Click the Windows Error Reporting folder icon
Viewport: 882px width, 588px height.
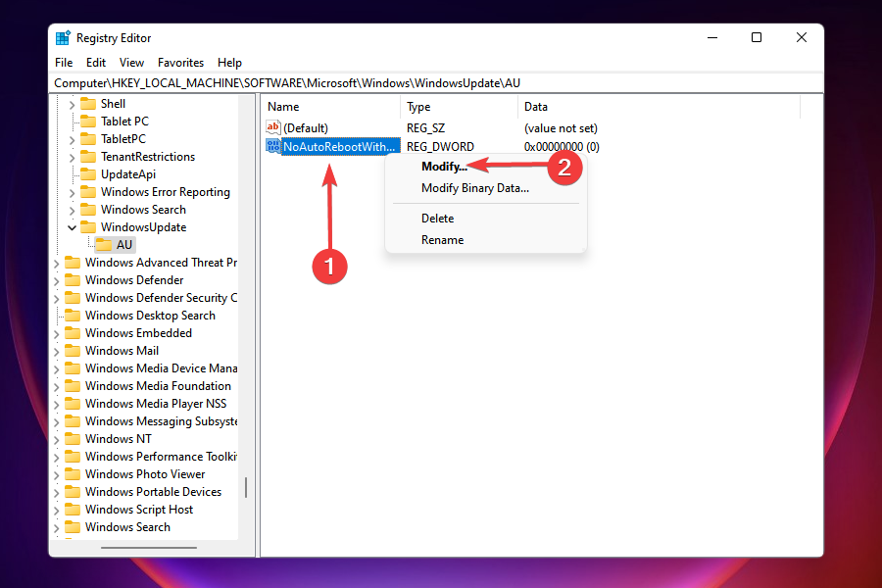88,192
